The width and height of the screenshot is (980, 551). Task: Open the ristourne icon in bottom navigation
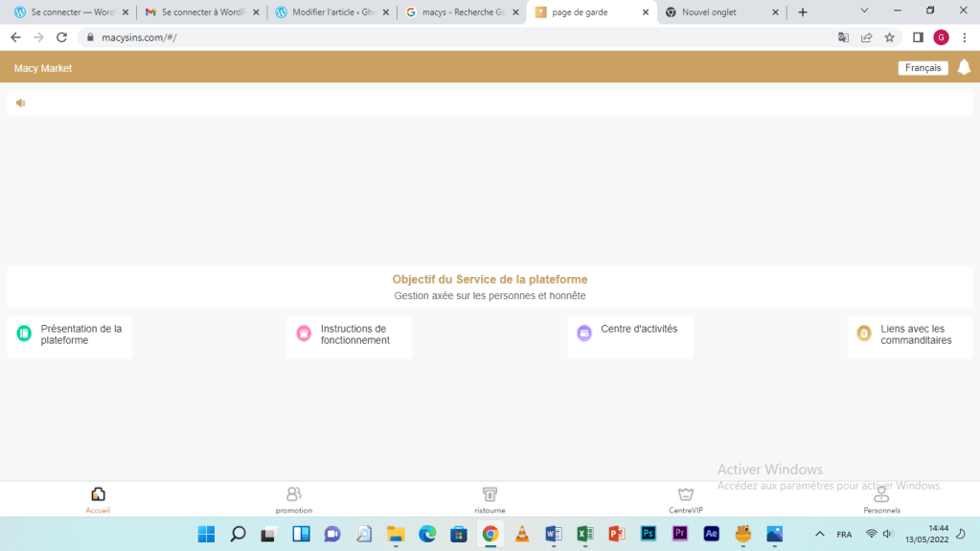(x=490, y=494)
